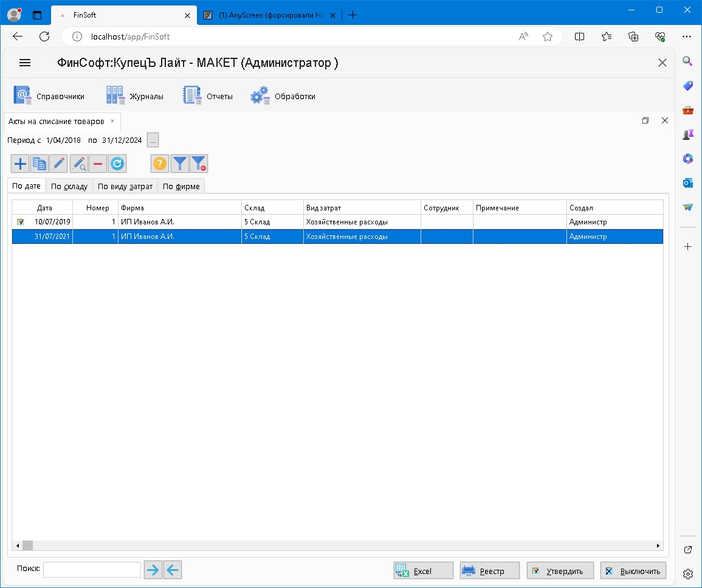702x588 pixels.
Task: Click the Поиск search input field
Action: [x=92, y=570]
